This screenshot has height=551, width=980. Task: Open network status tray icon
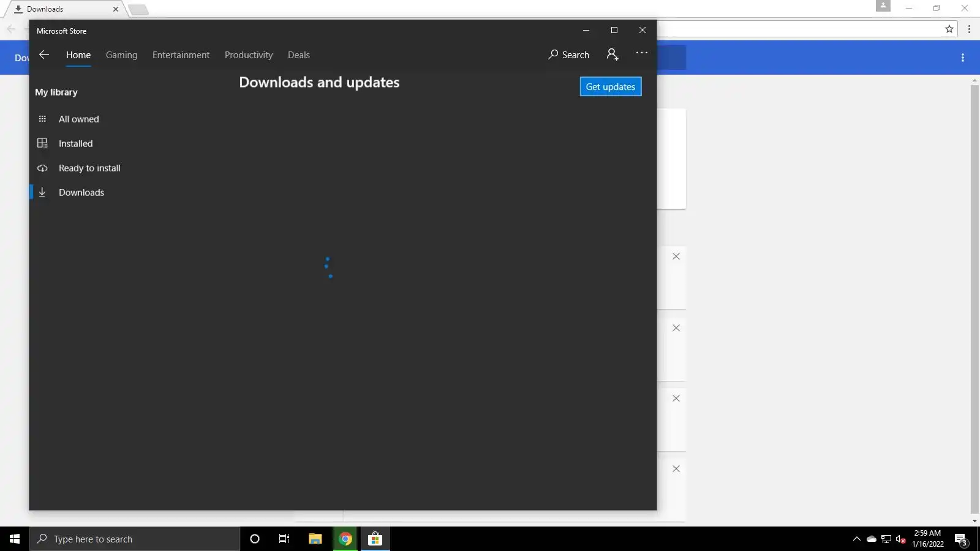pyautogui.click(x=886, y=539)
